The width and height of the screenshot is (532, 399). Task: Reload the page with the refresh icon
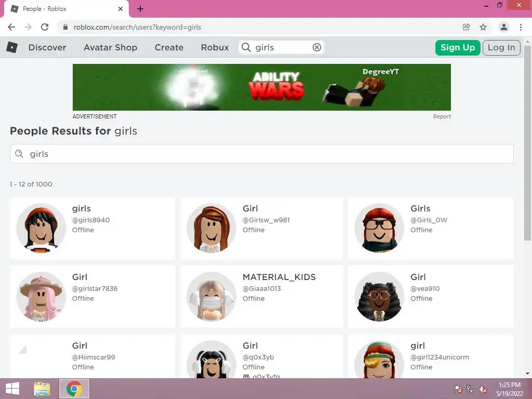(x=45, y=27)
